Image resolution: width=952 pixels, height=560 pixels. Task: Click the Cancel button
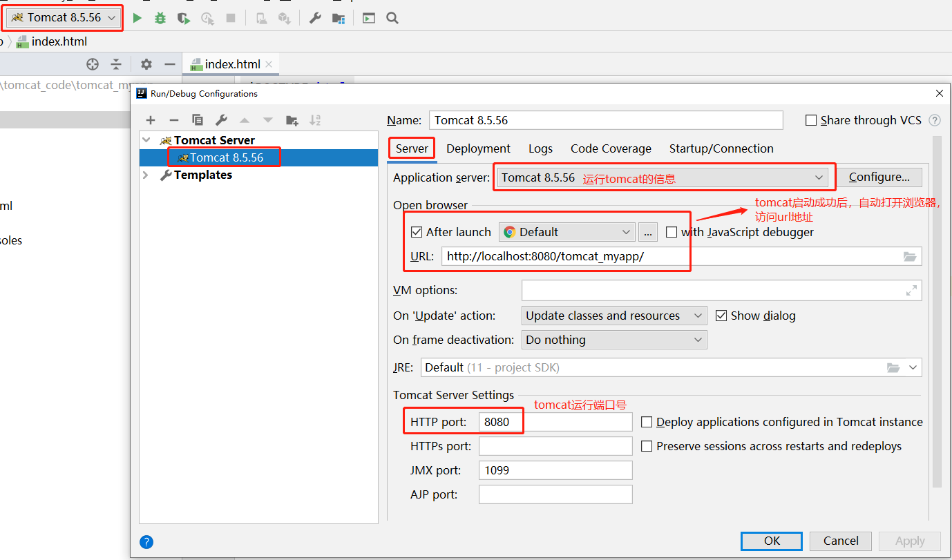pyautogui.click(x=841, y=541)
